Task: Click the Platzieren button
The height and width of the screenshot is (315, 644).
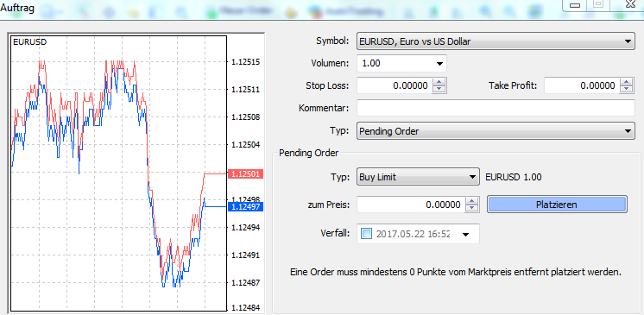Action: point(557,205)
